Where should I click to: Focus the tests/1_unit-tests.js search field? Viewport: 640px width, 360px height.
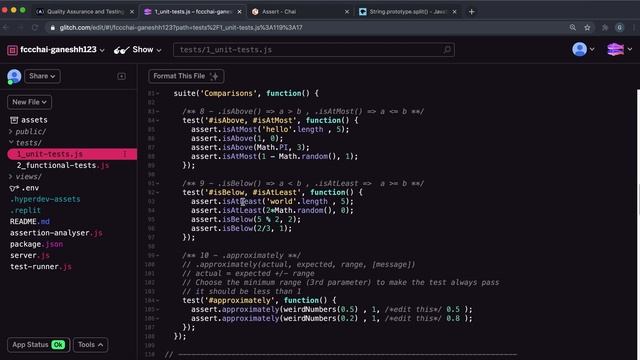(x=313, y=50)
